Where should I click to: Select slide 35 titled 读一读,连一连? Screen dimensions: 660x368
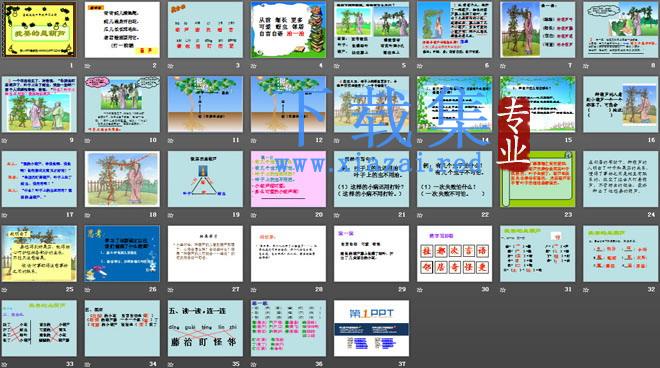pos(205,328)
